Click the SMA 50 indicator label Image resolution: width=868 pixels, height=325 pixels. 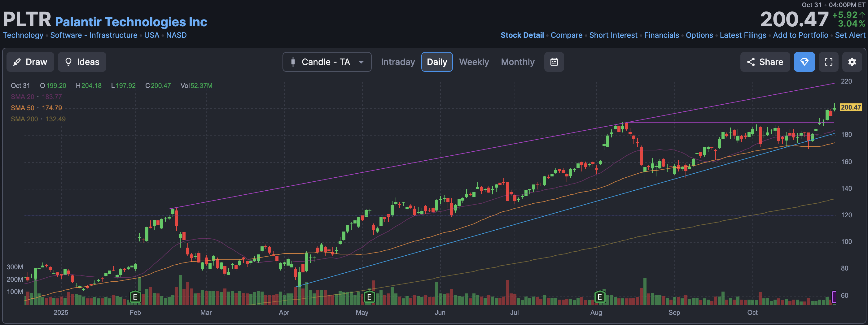(23, 108)
